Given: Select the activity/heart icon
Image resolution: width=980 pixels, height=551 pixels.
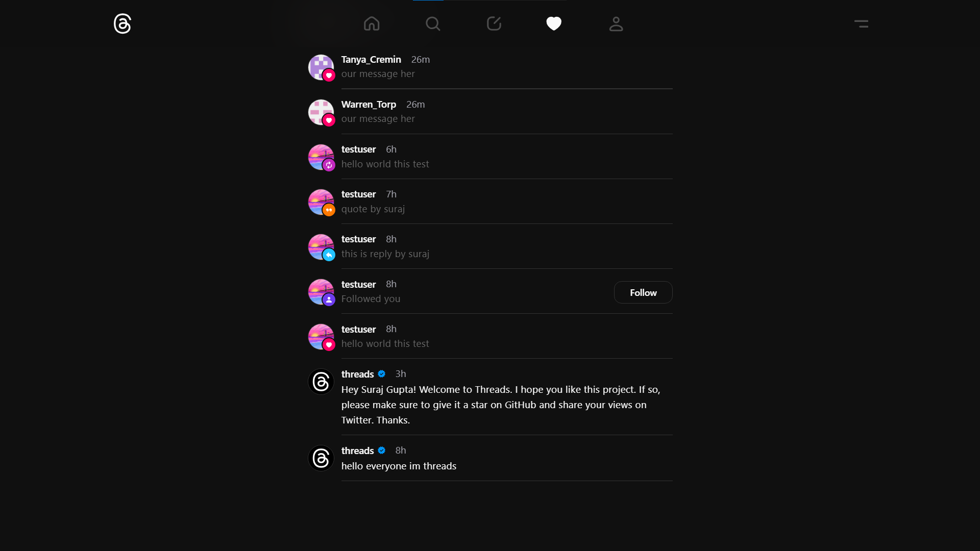Looking at the screenshot, I should (x=553, y=23).
